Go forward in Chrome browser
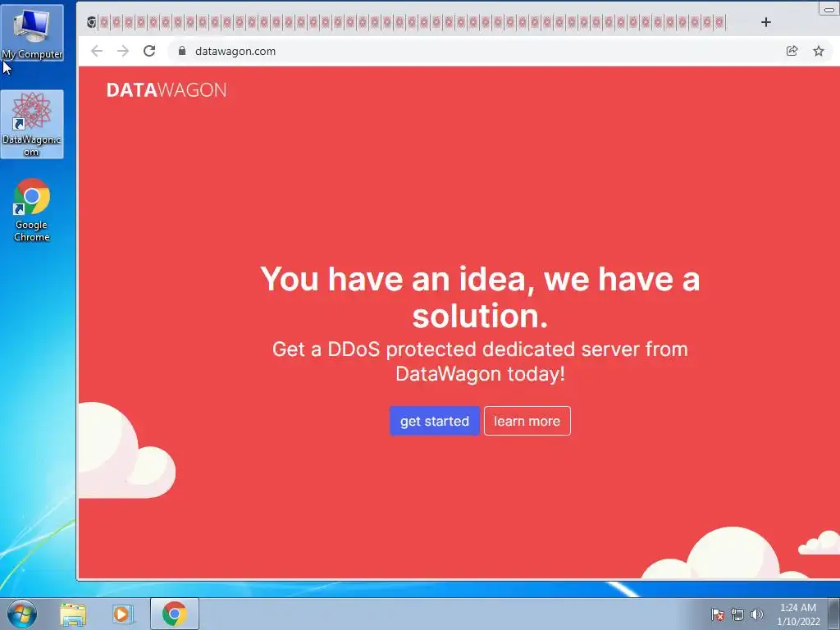Screen dimensions: 840x630 point(123,51)
